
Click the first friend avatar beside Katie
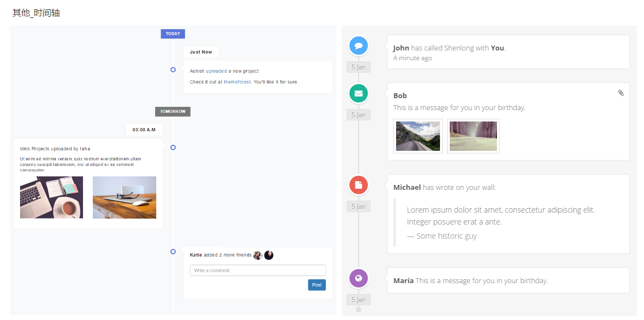pyautogui.click(x=258, y=255)
